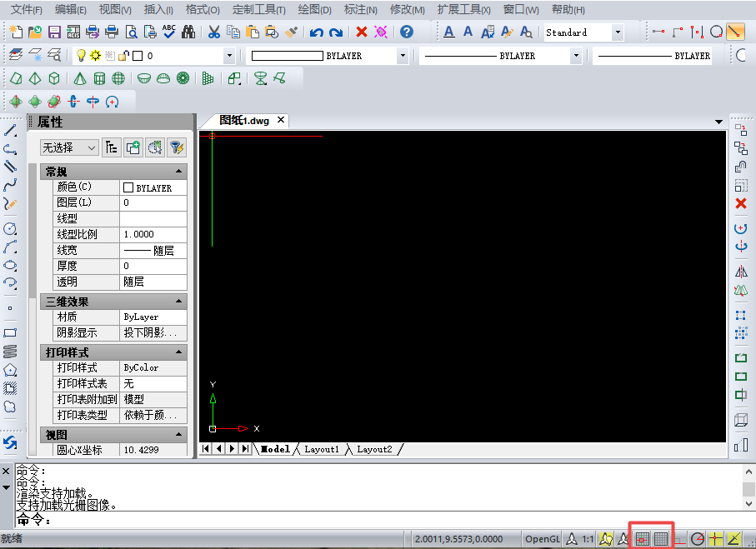Open the 无选择 selection dropdown

[69, 147]
